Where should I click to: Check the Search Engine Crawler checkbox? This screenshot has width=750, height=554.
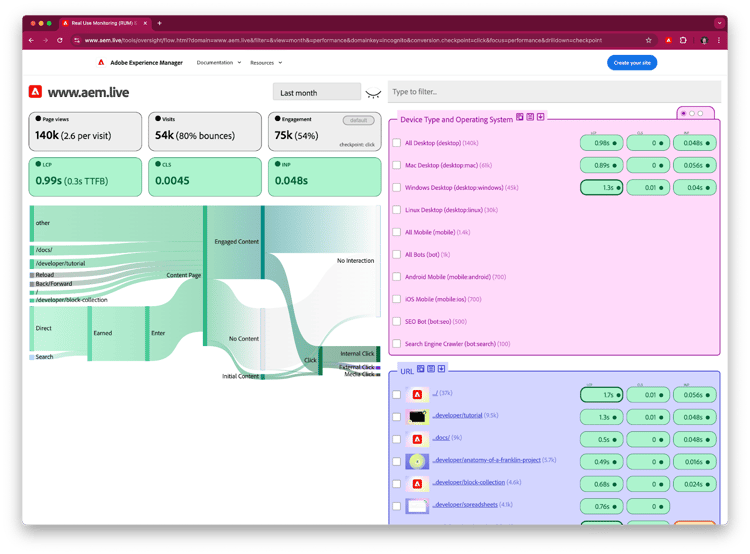pyautogui.click(x=397, y=343)
